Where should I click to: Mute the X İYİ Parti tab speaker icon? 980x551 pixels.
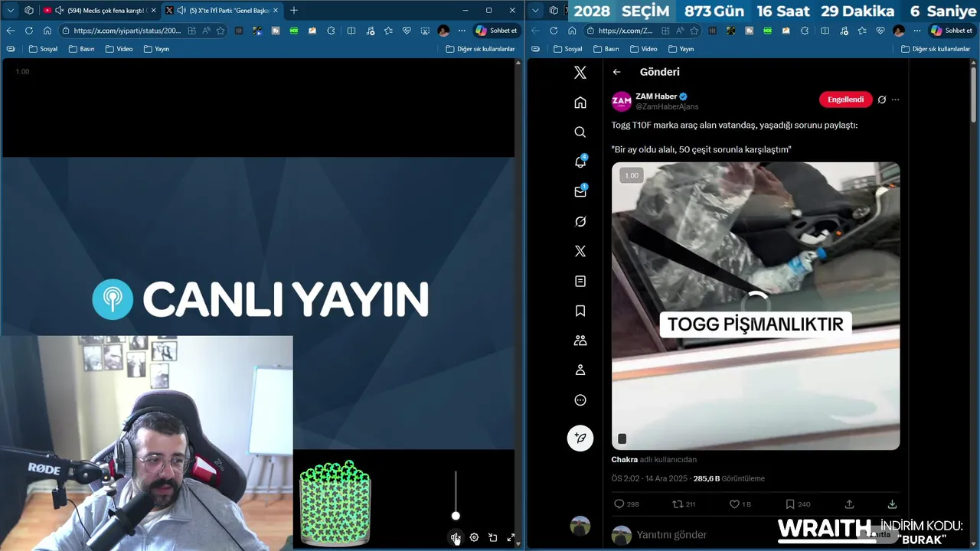pos(181,11)
